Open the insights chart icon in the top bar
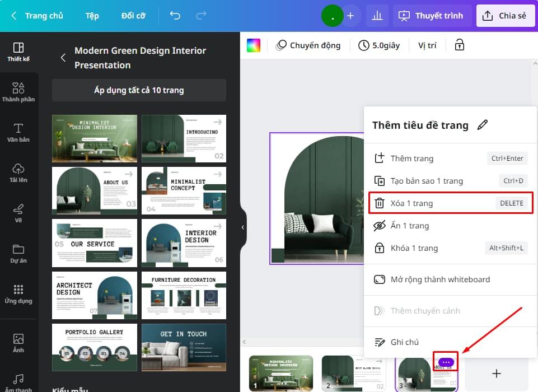 [x=377, y=16]
